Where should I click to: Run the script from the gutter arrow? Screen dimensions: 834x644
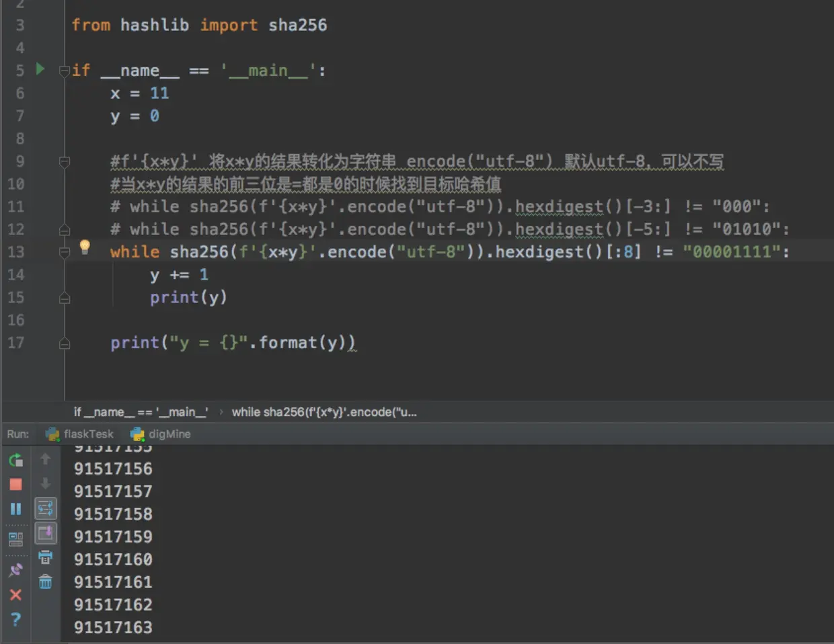(40, 69)
